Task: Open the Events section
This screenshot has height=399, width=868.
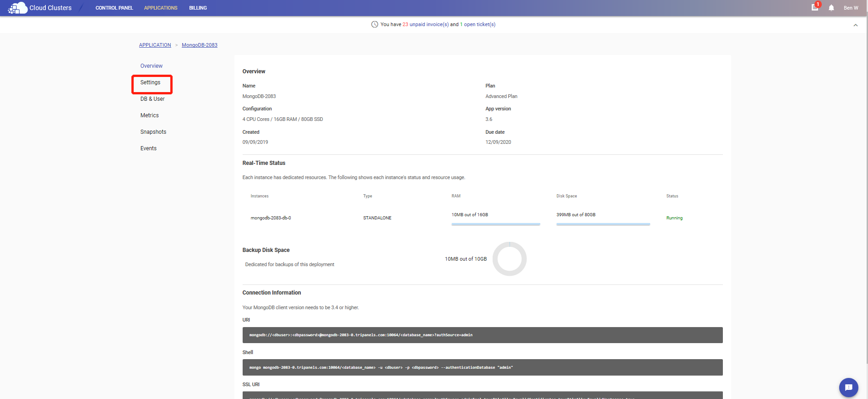Action: click(148, 148)
